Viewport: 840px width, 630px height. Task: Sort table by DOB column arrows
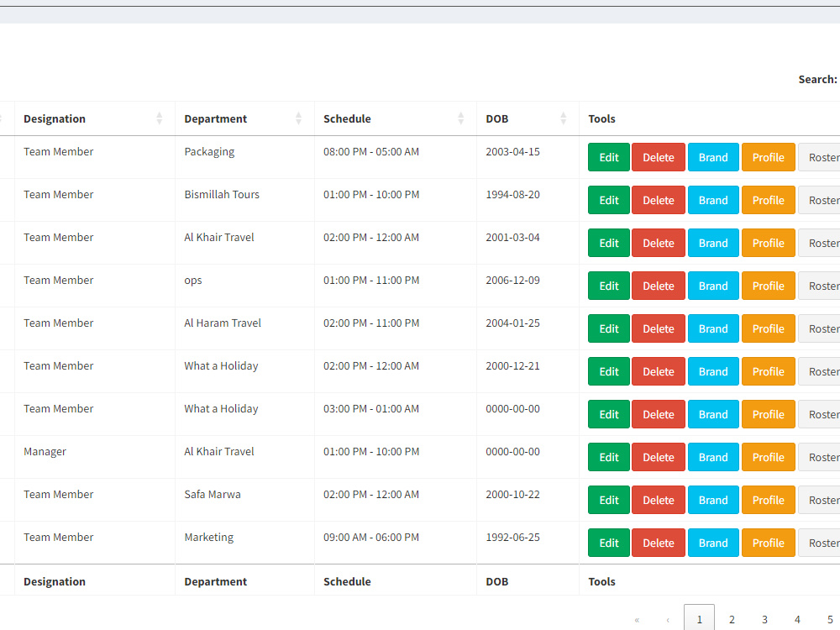563,118
